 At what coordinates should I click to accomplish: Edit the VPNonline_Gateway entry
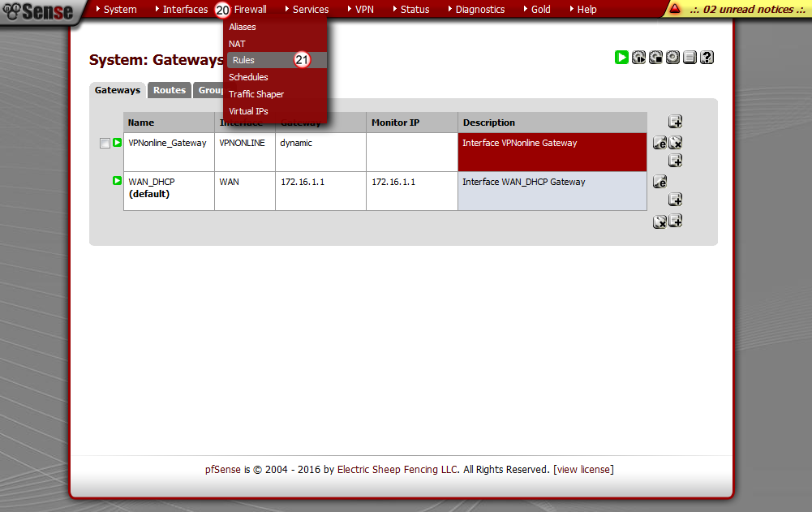[659, 143]
